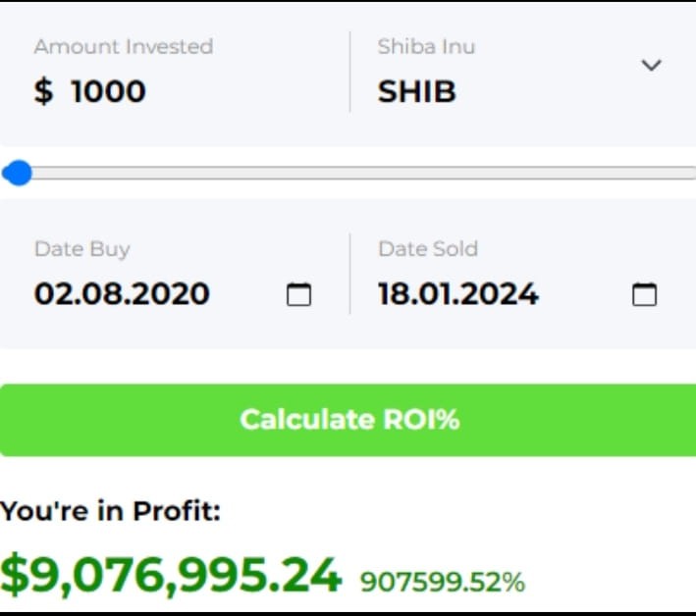Click the Amount Invested label
The height and width of the screenshot is (616, 696).
click(124, 46)
